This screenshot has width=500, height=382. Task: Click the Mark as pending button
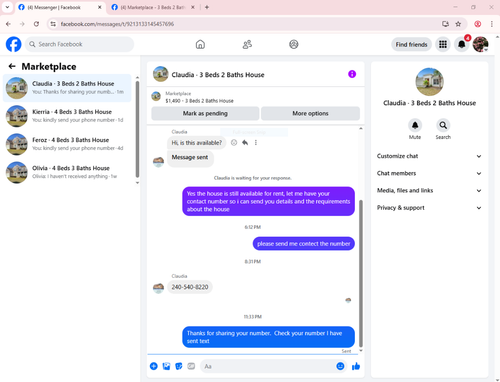pyautogui.click(x=205, y=113)
